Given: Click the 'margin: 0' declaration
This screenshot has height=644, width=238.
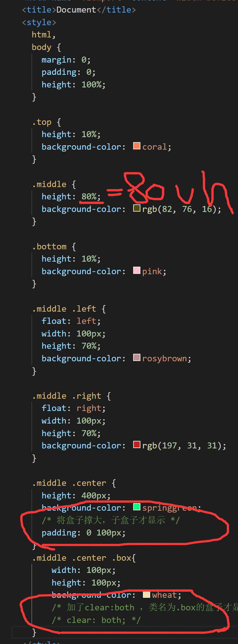Looking at the screenshot, I should click(x=66, y=60).
